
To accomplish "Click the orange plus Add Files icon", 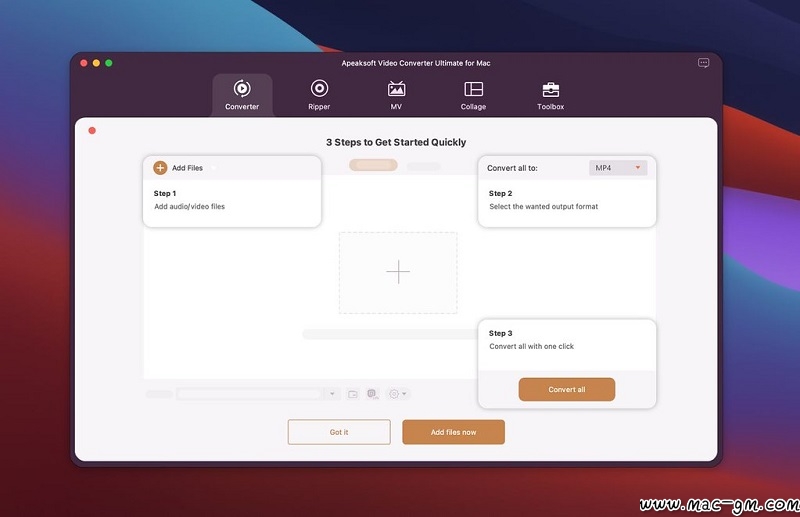I will click(x=160, y=168).
